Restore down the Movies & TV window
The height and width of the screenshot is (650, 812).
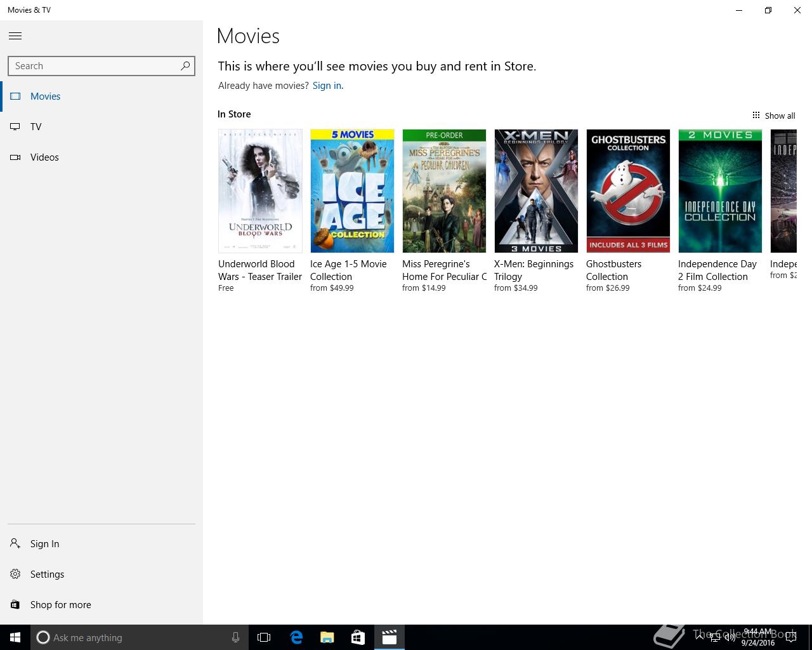(x=768, y=10)
